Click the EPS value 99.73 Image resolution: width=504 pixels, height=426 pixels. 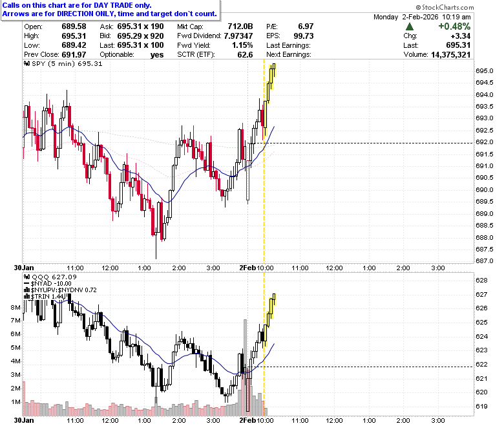(x=304, y=36)
